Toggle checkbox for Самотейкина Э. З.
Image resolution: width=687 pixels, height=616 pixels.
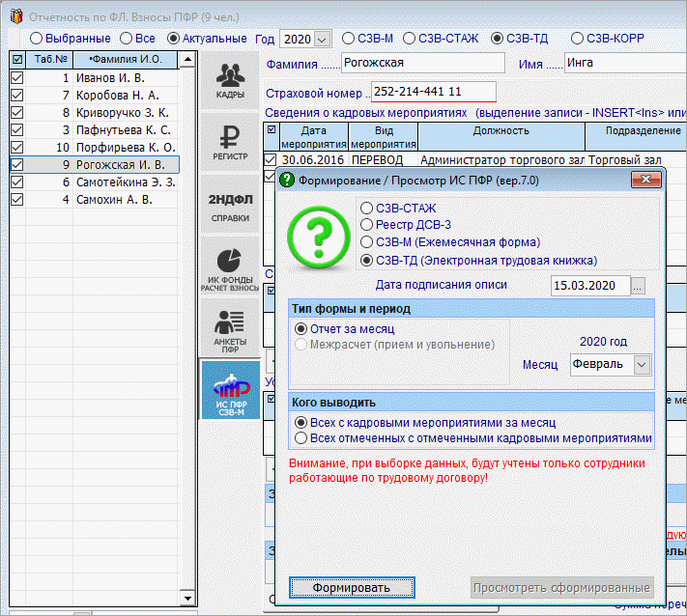point(17,182)
